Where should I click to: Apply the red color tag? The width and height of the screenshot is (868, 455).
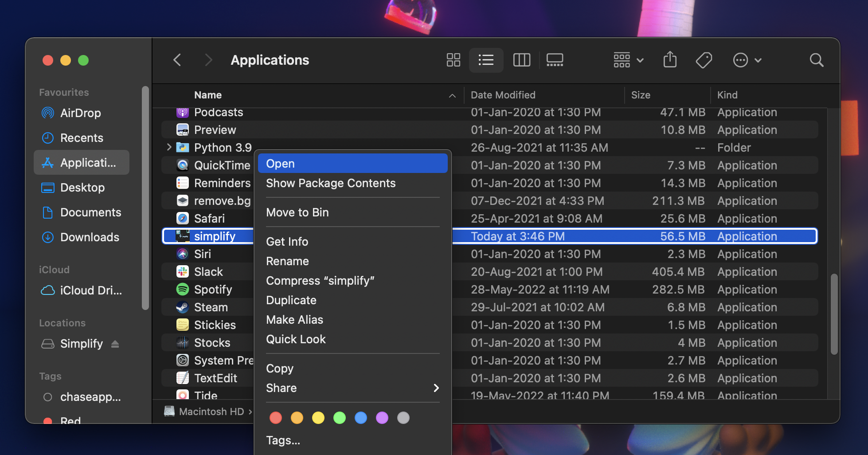tap(276, 418)
